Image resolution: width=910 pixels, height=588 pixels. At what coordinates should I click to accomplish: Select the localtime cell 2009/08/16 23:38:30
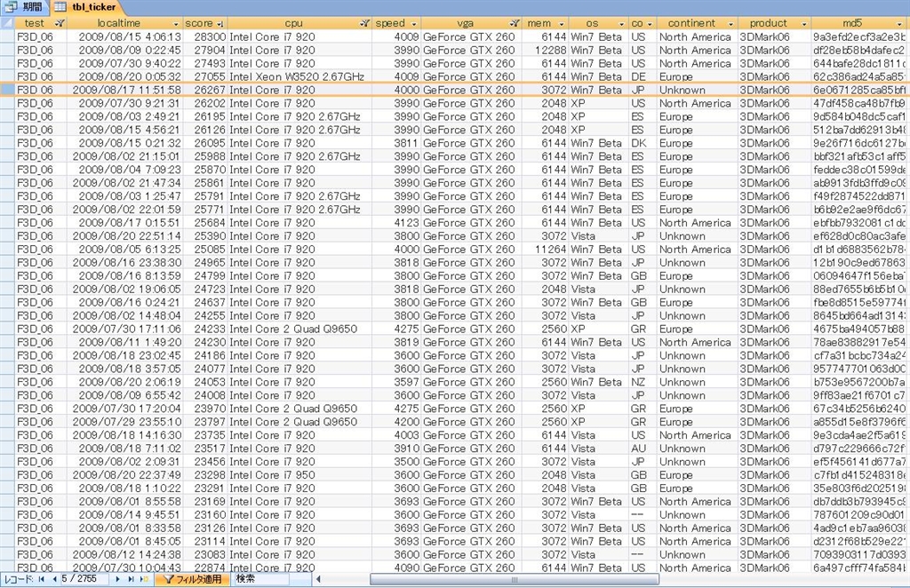(124, 263)
